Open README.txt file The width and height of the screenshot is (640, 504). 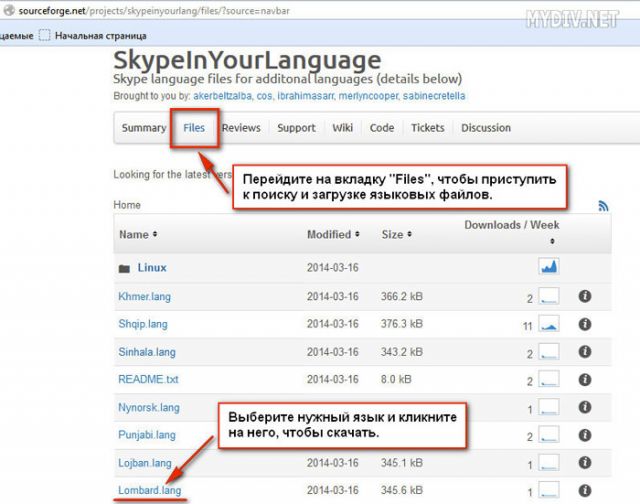tap(148, 380)
